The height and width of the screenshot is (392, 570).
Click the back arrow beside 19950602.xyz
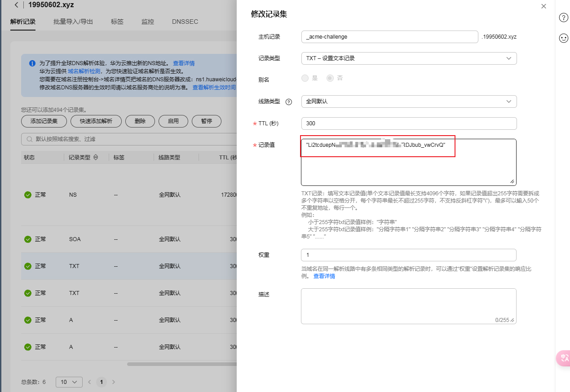pos(17,5)
